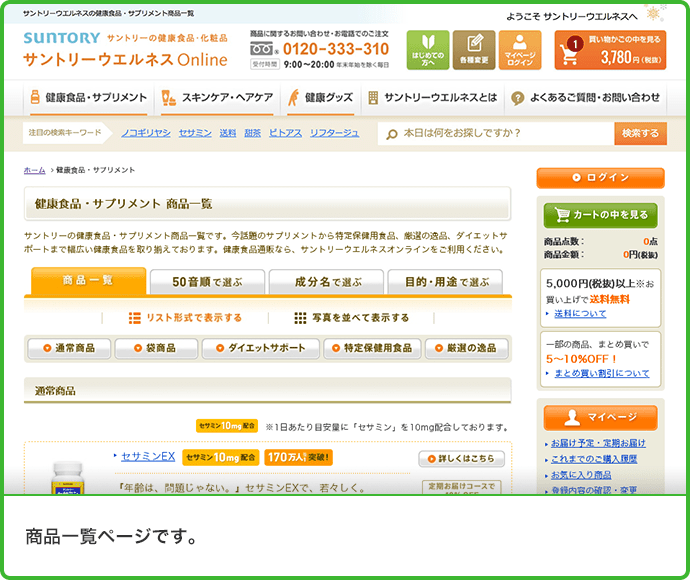Open the 送料について link

pyautogui.click(x=580, y=313)
